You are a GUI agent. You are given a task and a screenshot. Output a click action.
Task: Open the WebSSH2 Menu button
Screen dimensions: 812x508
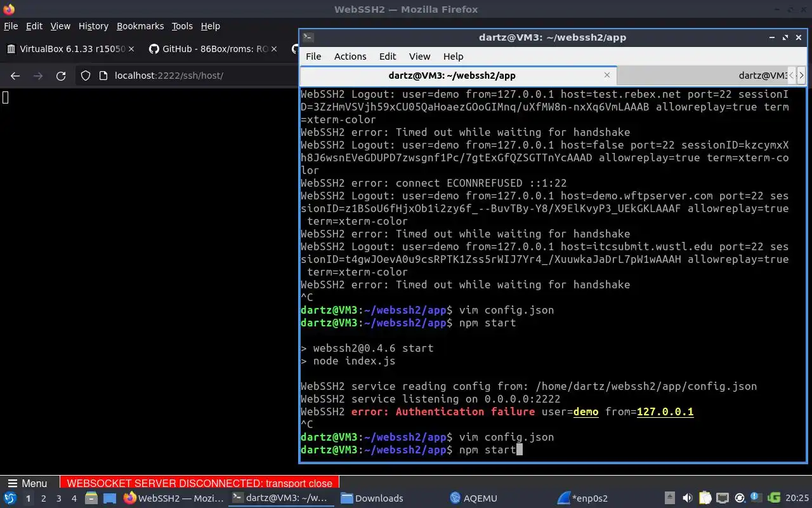[x=26, y=483]
